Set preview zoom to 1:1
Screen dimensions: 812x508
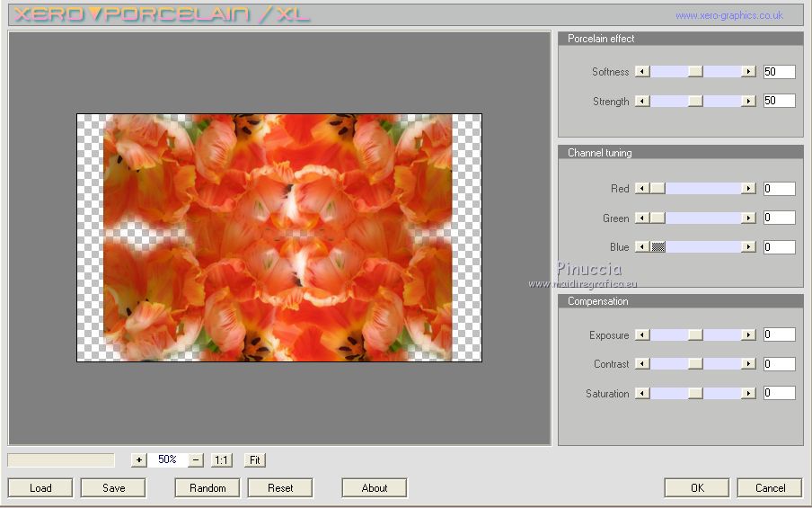pos(221,459)
